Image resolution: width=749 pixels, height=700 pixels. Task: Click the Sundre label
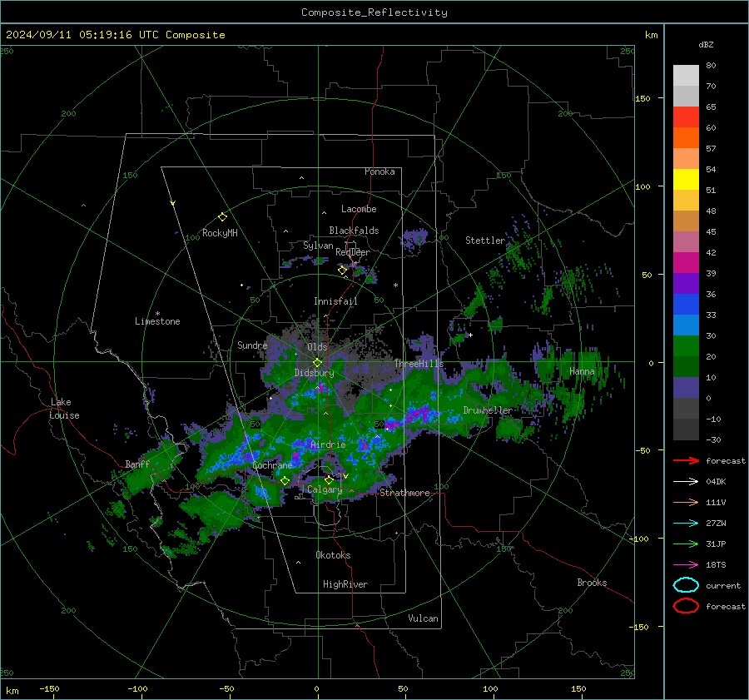252,345
